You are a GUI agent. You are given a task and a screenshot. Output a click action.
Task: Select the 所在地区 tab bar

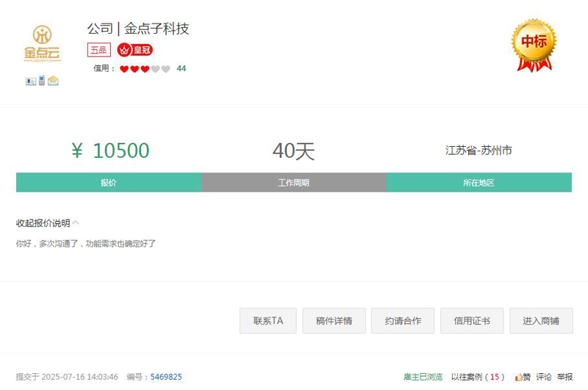click(x=479, y=182)
